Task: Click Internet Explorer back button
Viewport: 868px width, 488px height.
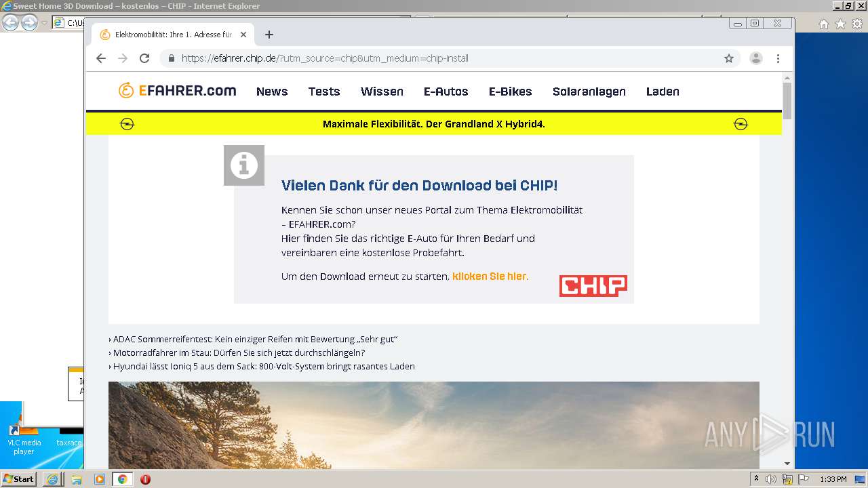Action: (x=10, y=23)
